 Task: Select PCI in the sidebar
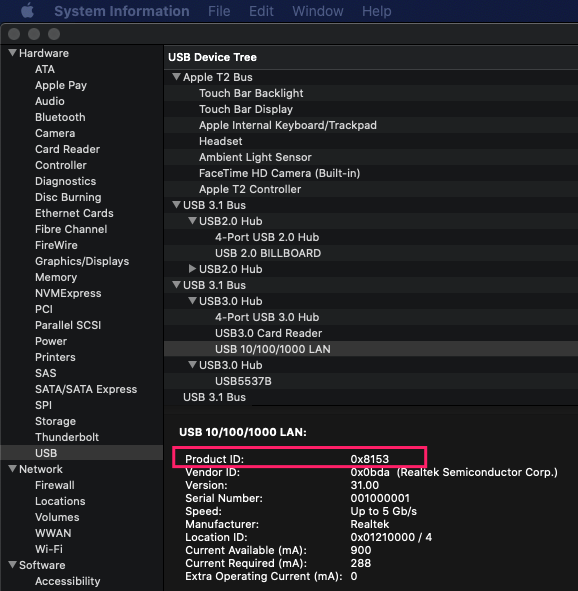tap(44, 309)
